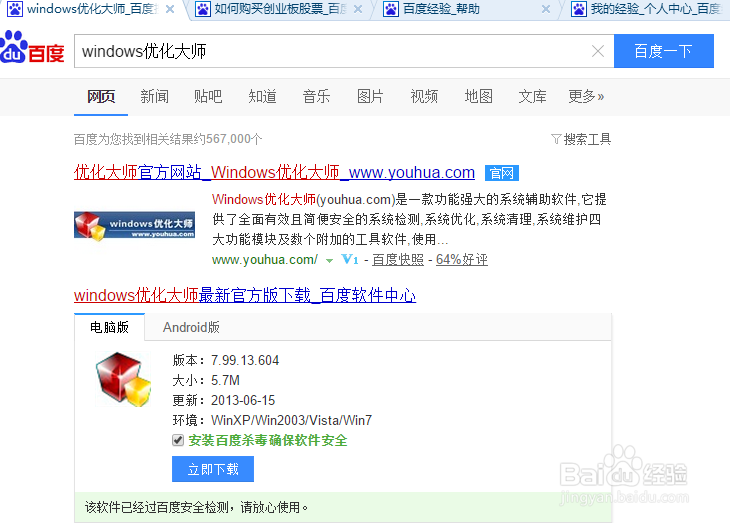Click the green www.youhua.com/ URL
Viewport: 730px width, 523px height.
[x=265, y=259]
